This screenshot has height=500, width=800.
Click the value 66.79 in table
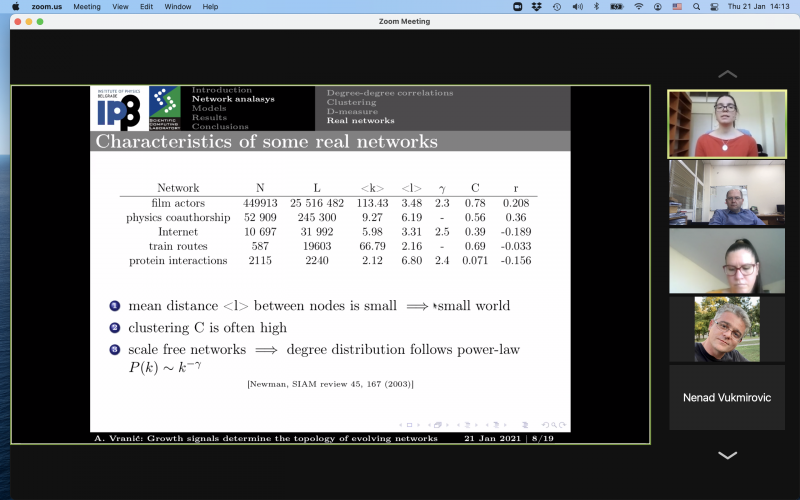(372, 246)
